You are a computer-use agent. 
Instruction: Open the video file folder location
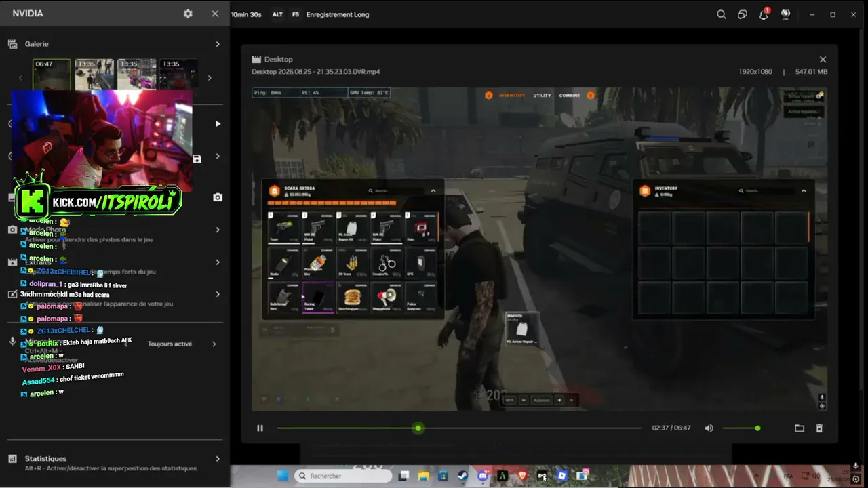pyautogui.click(x=800, y=428)
